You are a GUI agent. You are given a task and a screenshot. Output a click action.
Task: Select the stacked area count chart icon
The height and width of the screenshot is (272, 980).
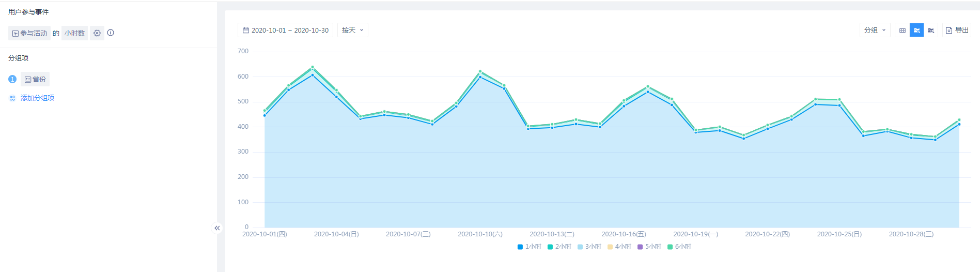coord(916,31)
